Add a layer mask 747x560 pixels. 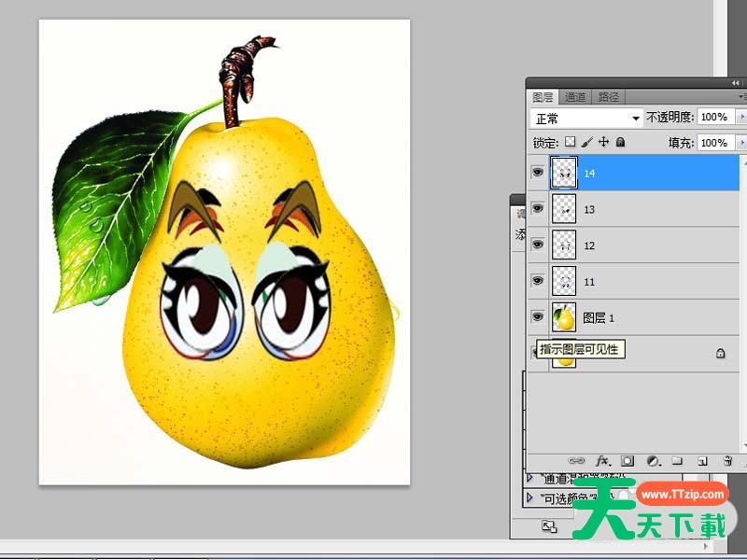click(x=628, y=460)
